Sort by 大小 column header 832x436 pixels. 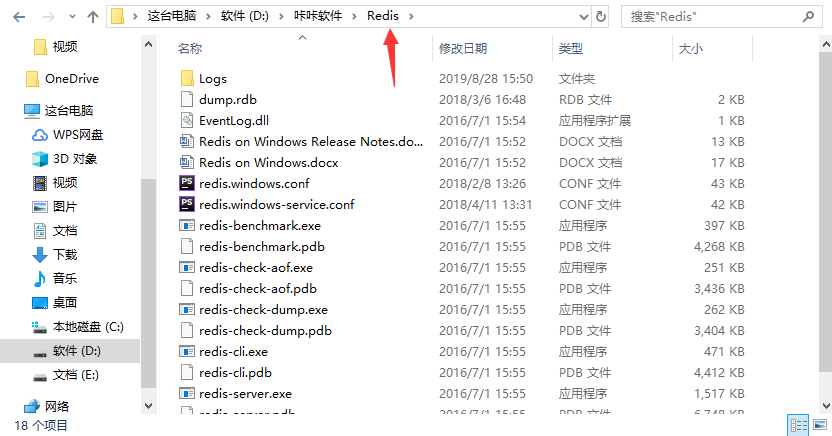tap(691, 49)
